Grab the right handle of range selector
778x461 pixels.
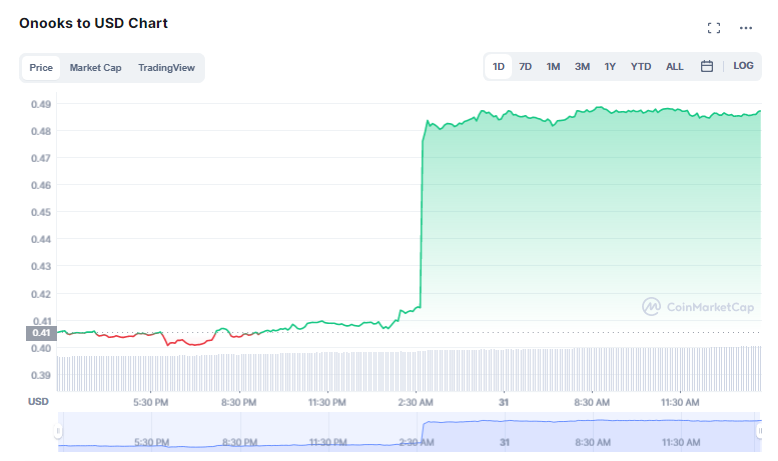click(760, 431)
